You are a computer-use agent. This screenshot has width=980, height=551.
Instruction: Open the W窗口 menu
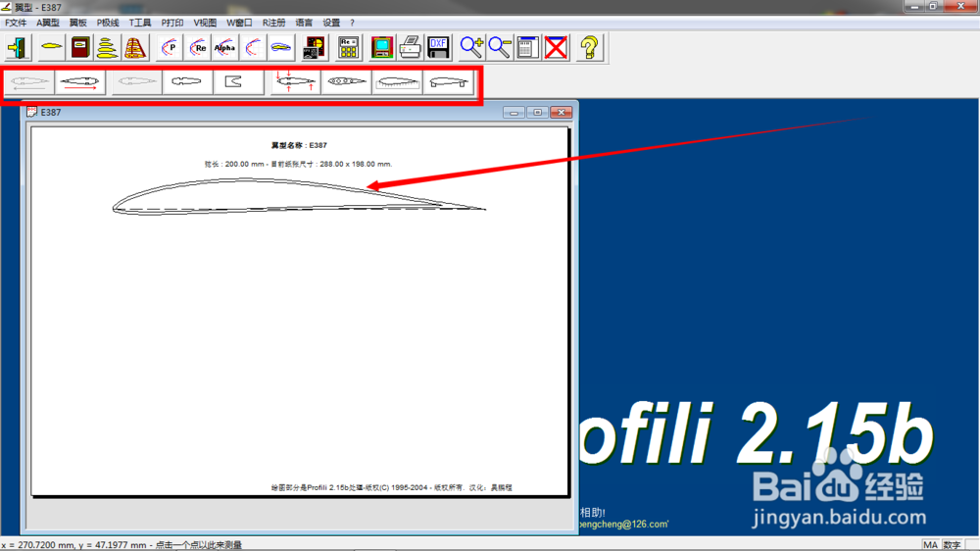point(239,23)
